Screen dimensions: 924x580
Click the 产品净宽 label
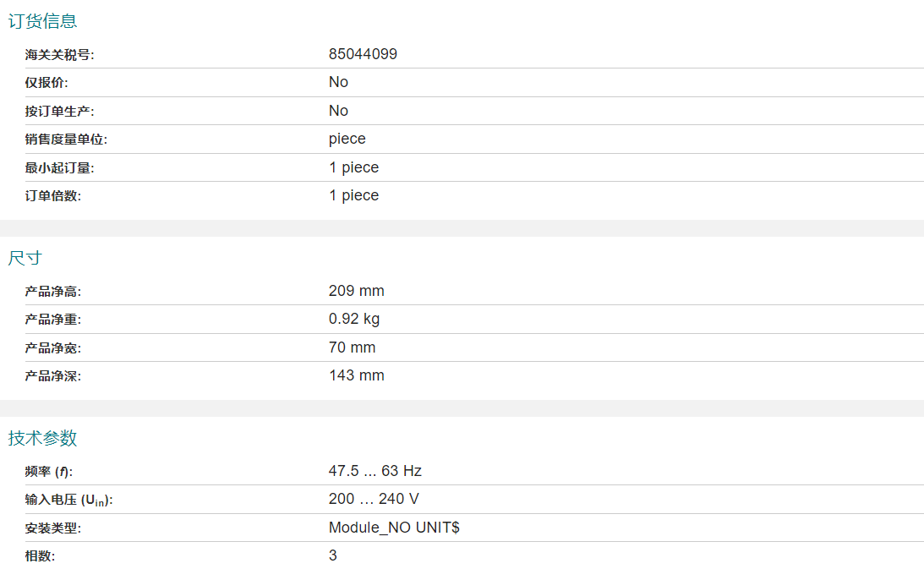click(53, 348)
